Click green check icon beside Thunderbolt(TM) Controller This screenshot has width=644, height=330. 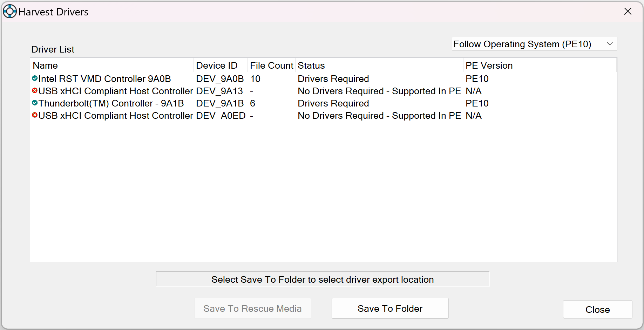click(35, 103)
